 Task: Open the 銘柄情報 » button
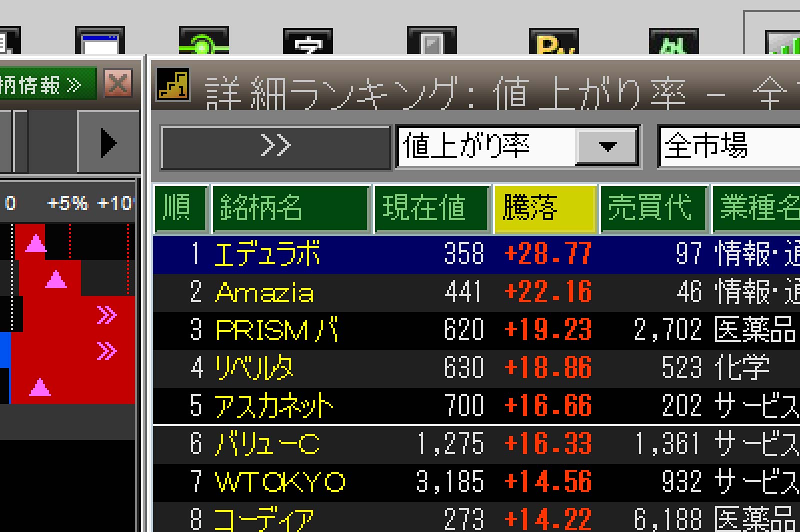pyautogui.click(x=47, y=84)
